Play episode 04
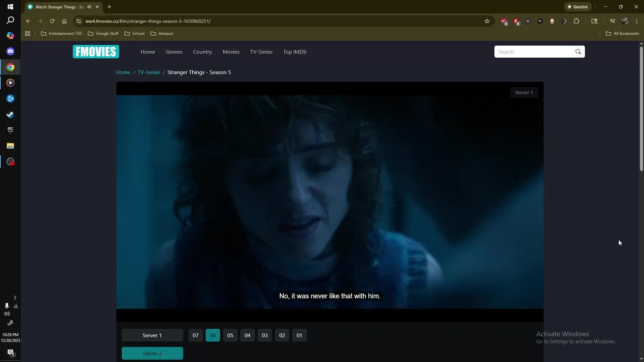Image resolution: width=644 pixels, height=362 pixels. pos(248,335)
